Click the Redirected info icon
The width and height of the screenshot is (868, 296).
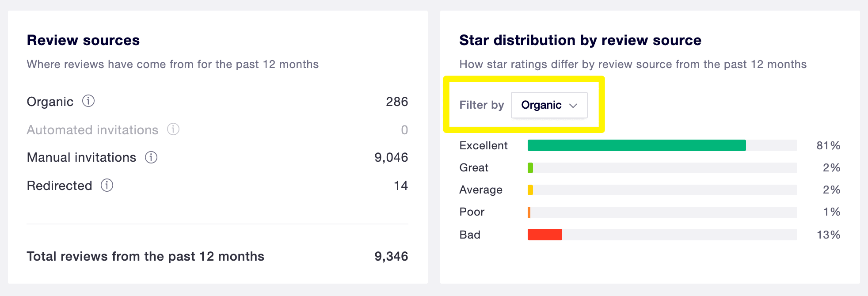point(106,186)
